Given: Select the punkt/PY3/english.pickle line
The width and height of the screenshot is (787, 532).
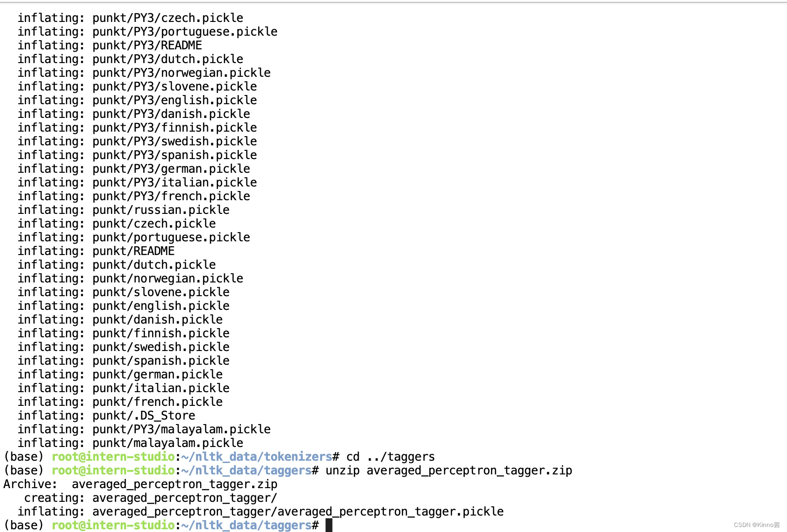Looking at the screenshot, I should click(137, 100).
